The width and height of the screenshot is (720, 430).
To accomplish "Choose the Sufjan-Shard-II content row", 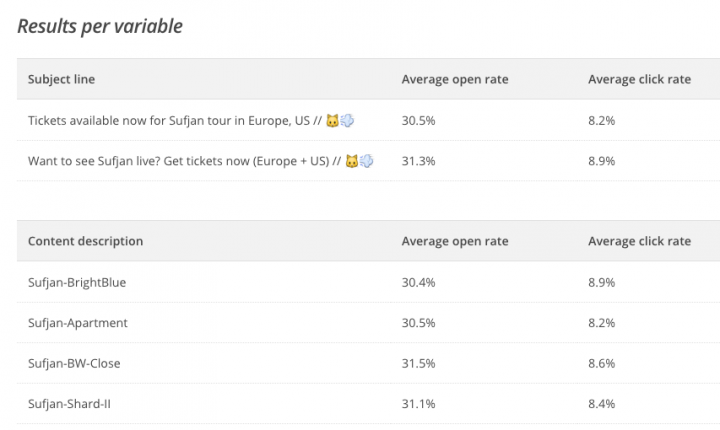I will 71,404.
